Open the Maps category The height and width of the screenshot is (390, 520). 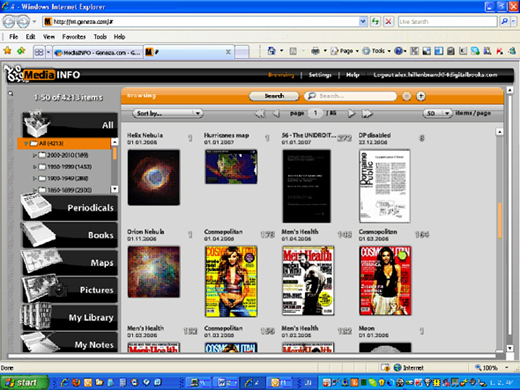(x=70, y=262)
